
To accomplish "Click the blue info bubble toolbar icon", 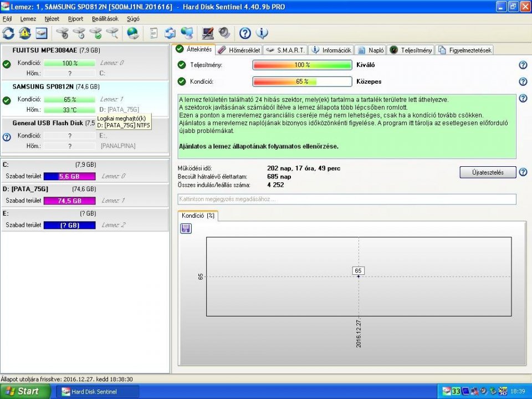I will [x=262, y=33].
